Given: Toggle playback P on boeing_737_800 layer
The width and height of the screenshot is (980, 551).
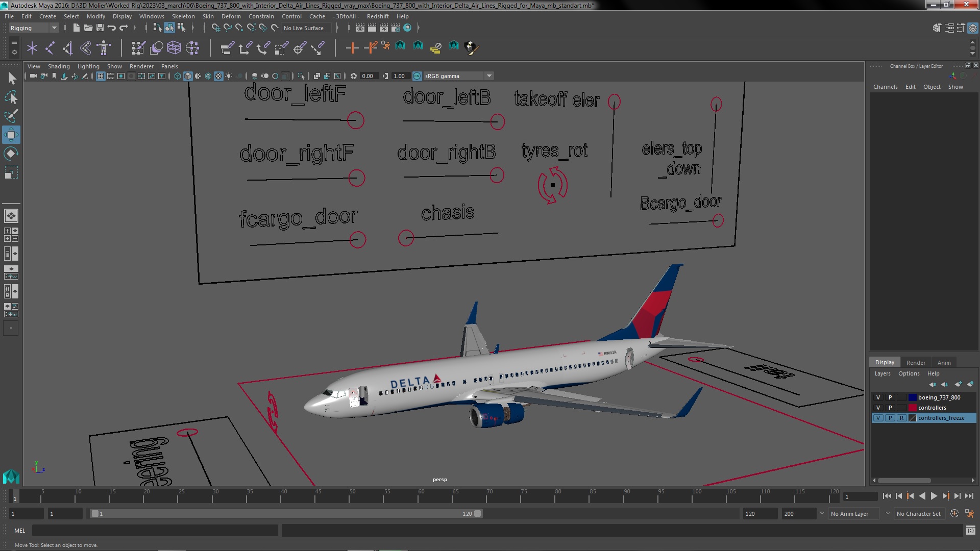Looking at the screenshot, I should (890, 397).
